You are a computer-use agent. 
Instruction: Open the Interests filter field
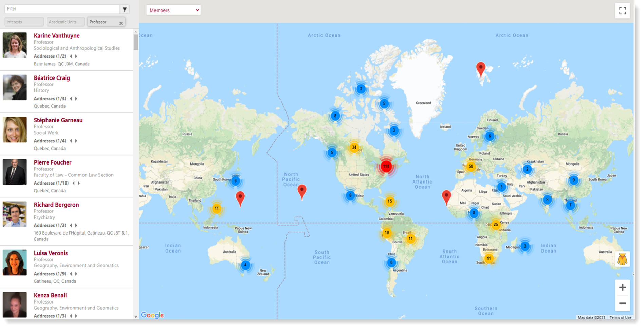tap(24, 22)
